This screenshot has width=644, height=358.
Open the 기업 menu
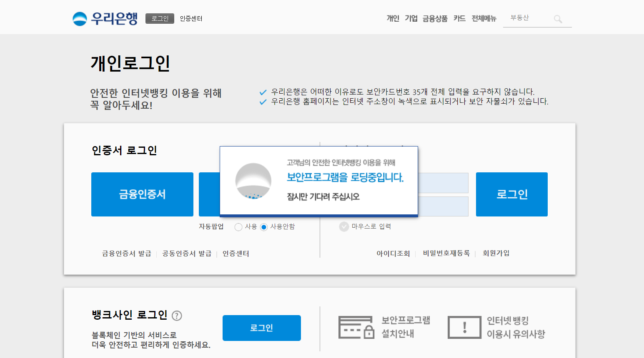[x=411, y=18]
